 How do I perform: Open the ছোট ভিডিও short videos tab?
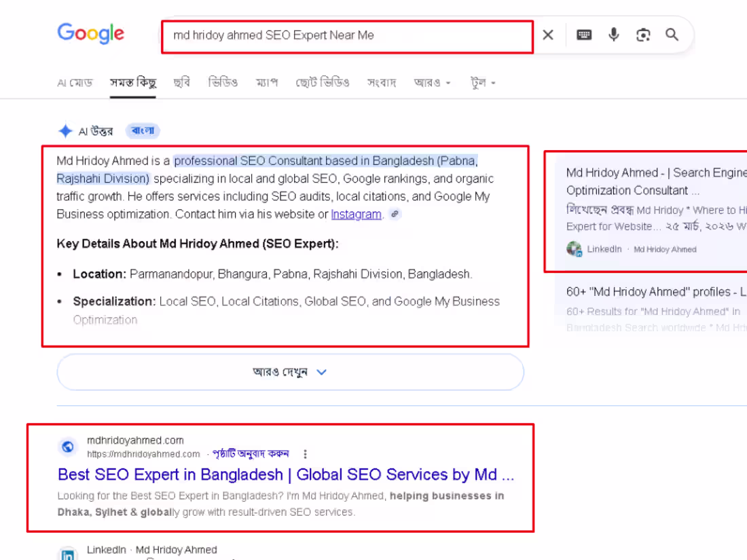323,83
